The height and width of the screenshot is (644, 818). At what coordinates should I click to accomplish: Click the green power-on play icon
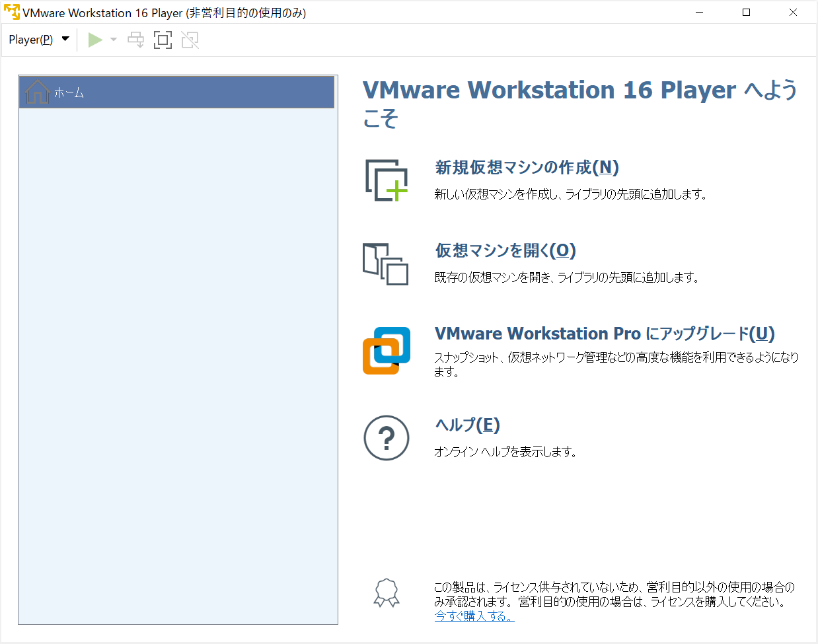pyautogui.click(x=95, y=40)
